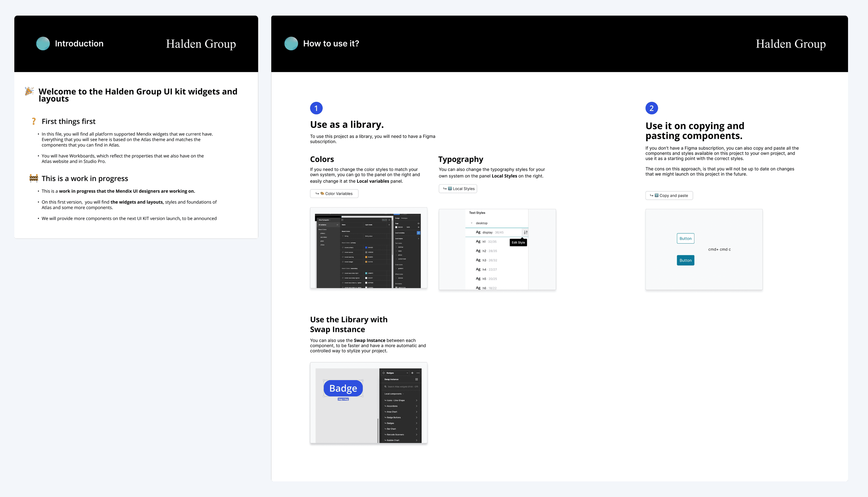This screenshot has width=868, height=497.
Task: Click the party popper emoji near Welcome title
Action: coord(29,91)
